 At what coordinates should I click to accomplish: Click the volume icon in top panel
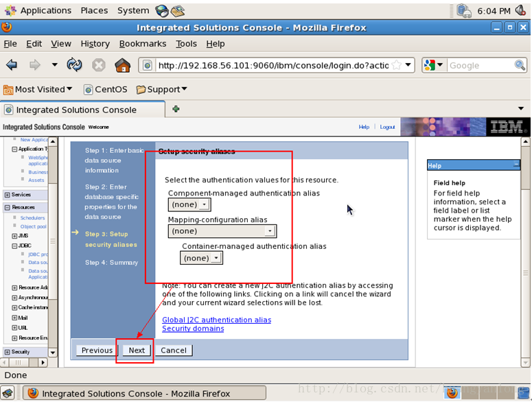[520, 10]
